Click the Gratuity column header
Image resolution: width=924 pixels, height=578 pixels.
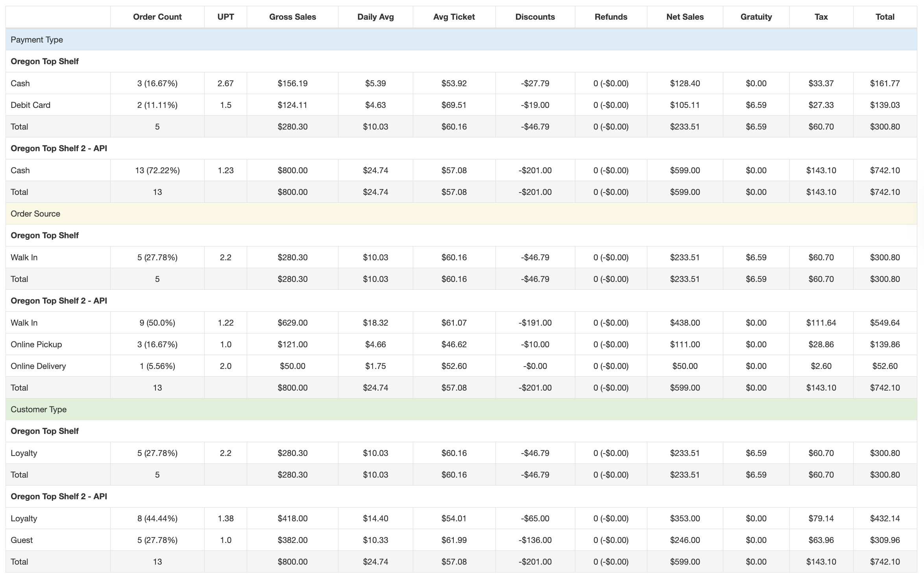coord(756,17)
